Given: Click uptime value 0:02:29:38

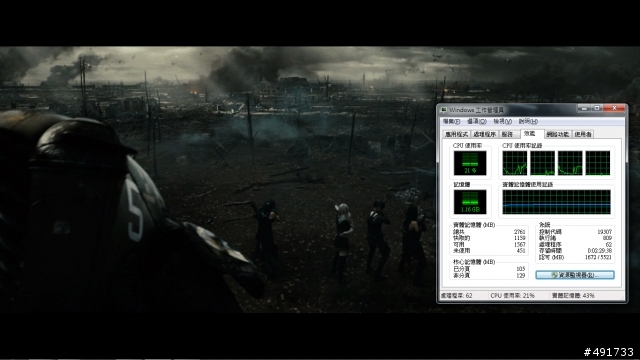Looking at the screenshot, I should pos(600,251).
